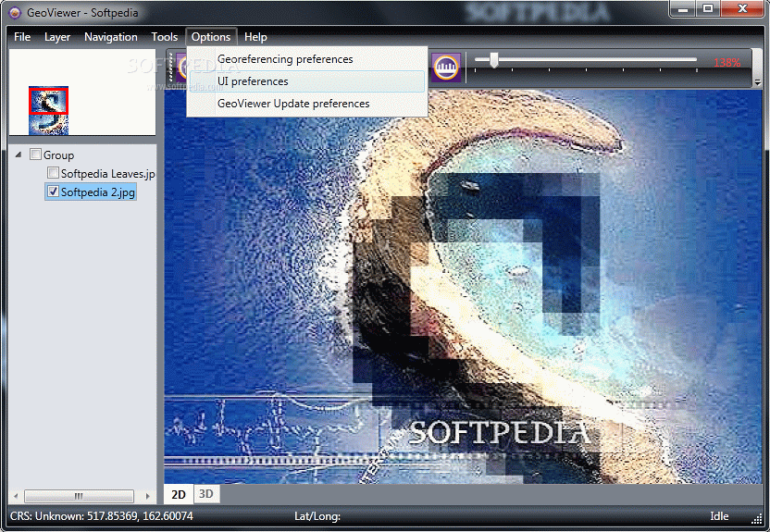Select the Softpedia 2.jpg layer name

pos(98,192)
